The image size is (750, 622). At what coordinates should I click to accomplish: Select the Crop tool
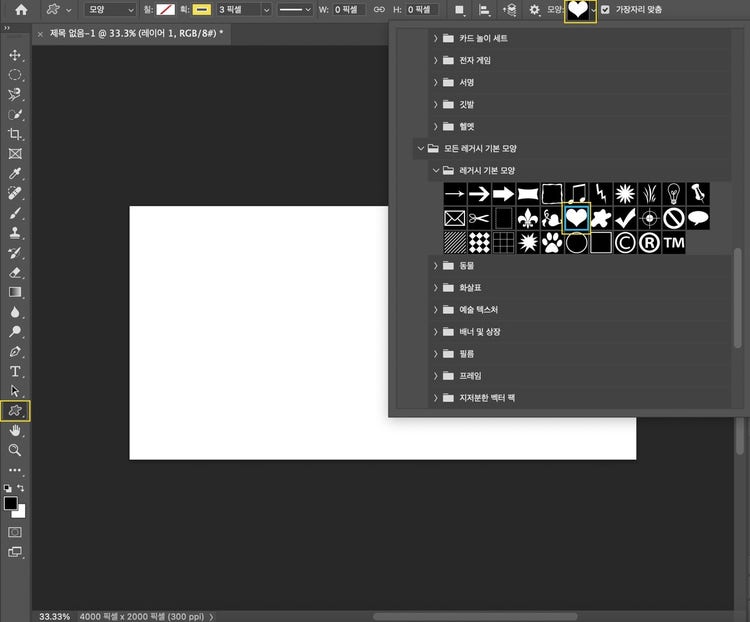[x=15, y=134]
